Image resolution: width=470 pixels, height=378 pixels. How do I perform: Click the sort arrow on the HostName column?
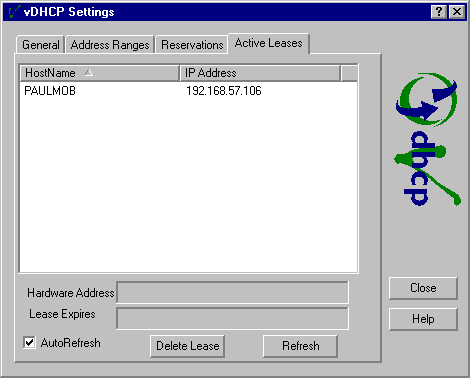tap(88, 72)
